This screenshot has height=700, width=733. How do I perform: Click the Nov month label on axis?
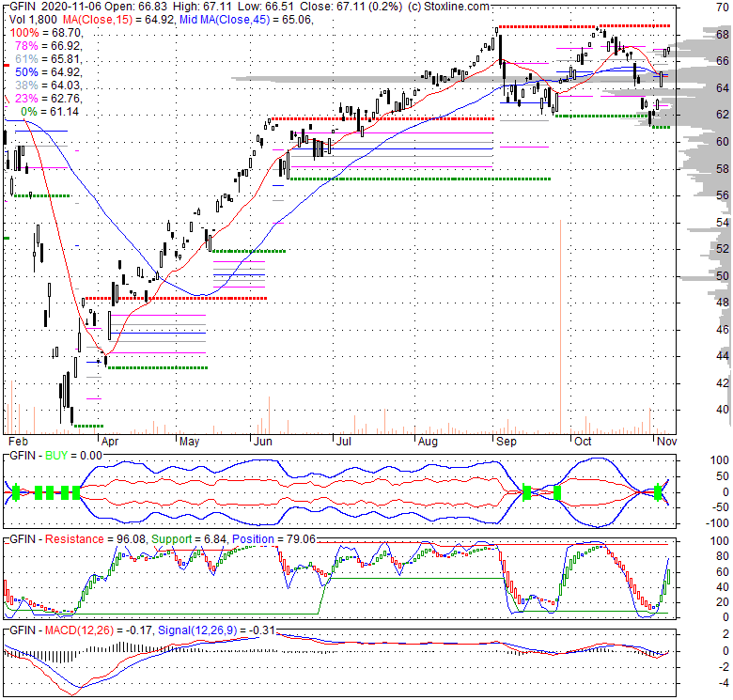click(667, 441)
